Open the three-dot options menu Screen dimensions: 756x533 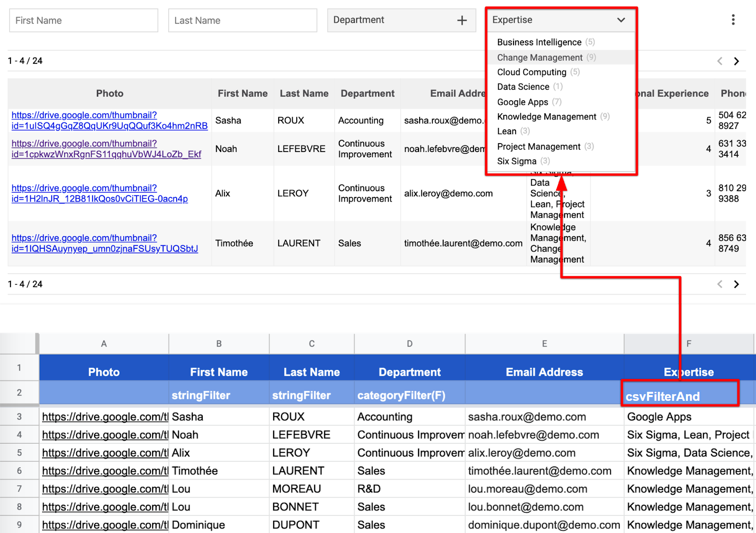(x=733, y=20)
